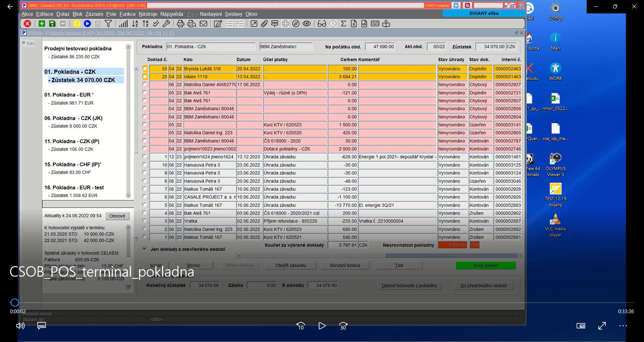This screenshot has width=644, height=342.
Task: Click the keyboard toolbar icon
Action: (375, 23)
